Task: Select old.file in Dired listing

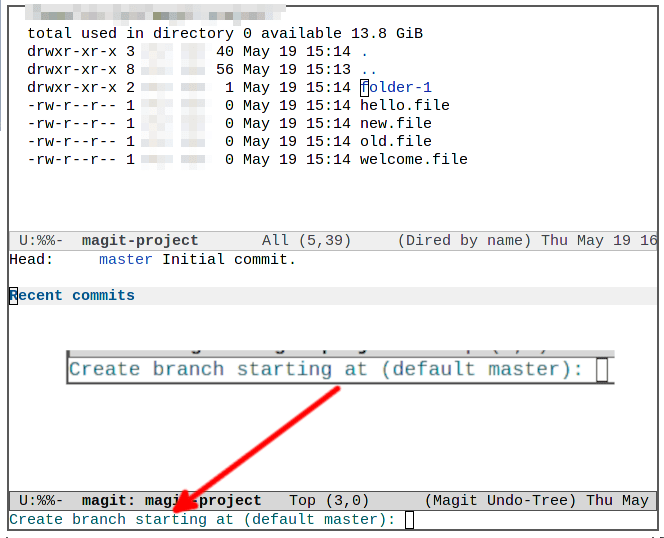Action: tap(396, 141)
